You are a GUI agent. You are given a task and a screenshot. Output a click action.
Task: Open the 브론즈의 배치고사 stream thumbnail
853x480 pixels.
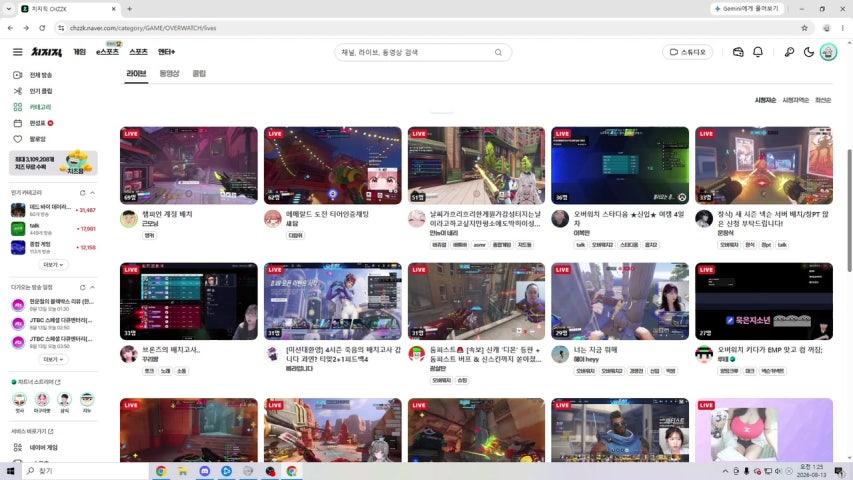tap(189, 301)
